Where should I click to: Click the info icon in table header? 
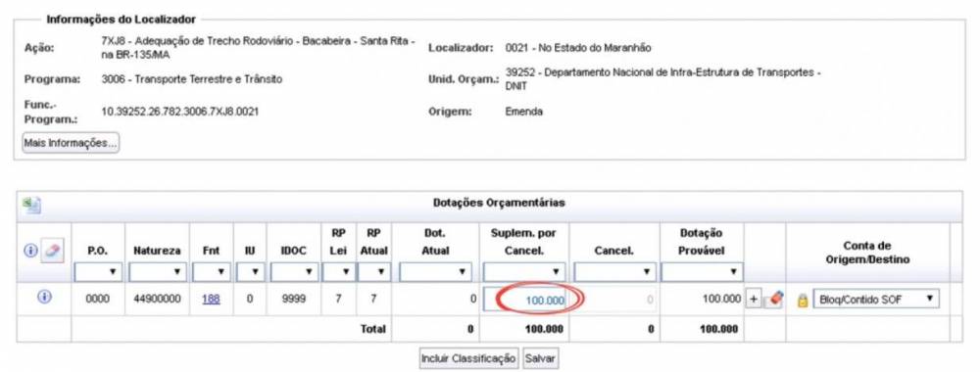31,251
